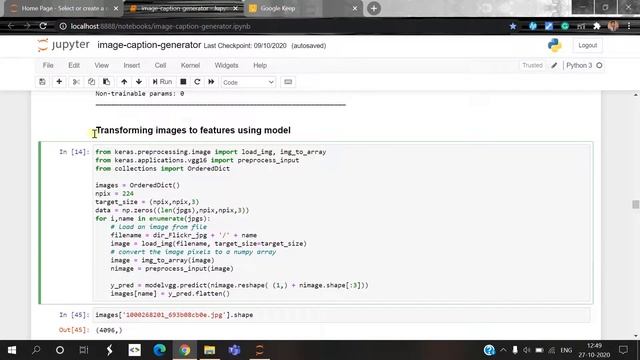Open the File menu
Screen dimensions: 640x360
coord(48,65)
